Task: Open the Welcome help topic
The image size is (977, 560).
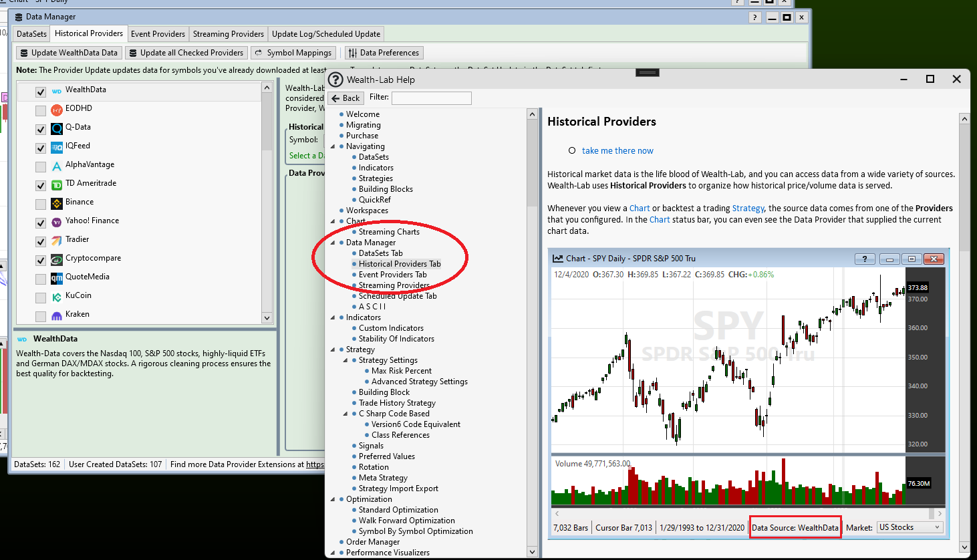Action: pyautogui.click(x=363, y=114)
